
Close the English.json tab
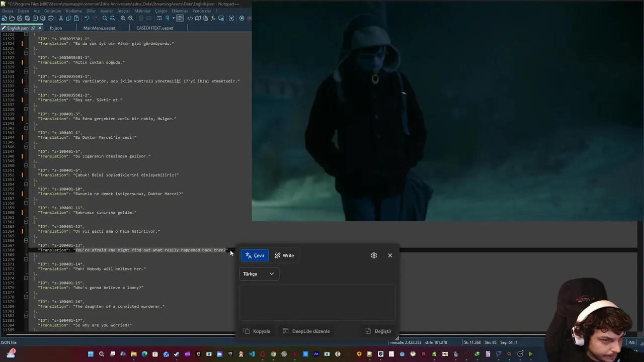pos(40,28)
